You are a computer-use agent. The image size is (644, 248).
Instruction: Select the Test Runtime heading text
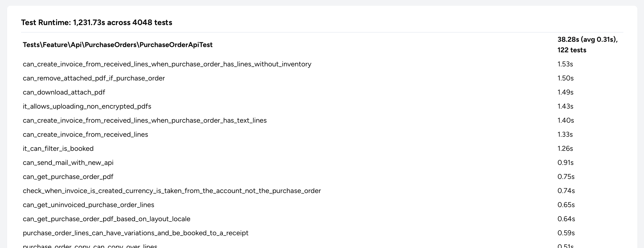point(97,23)
